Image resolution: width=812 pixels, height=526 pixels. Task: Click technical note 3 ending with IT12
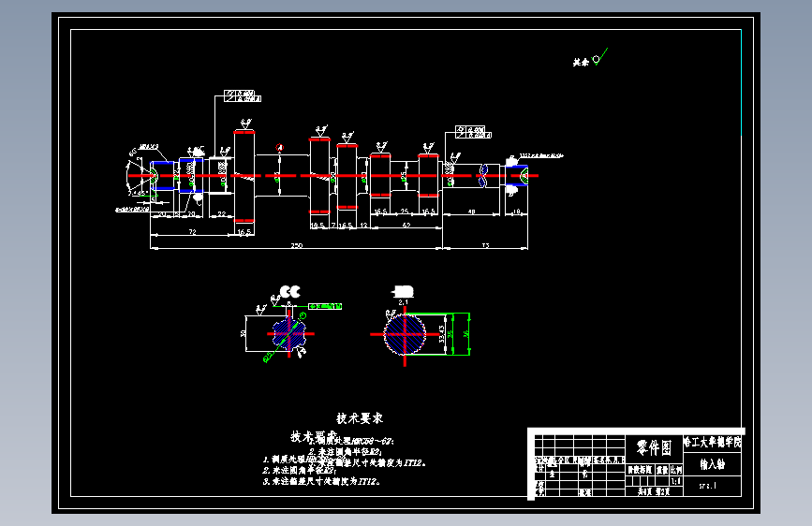[x=322, y=481]
